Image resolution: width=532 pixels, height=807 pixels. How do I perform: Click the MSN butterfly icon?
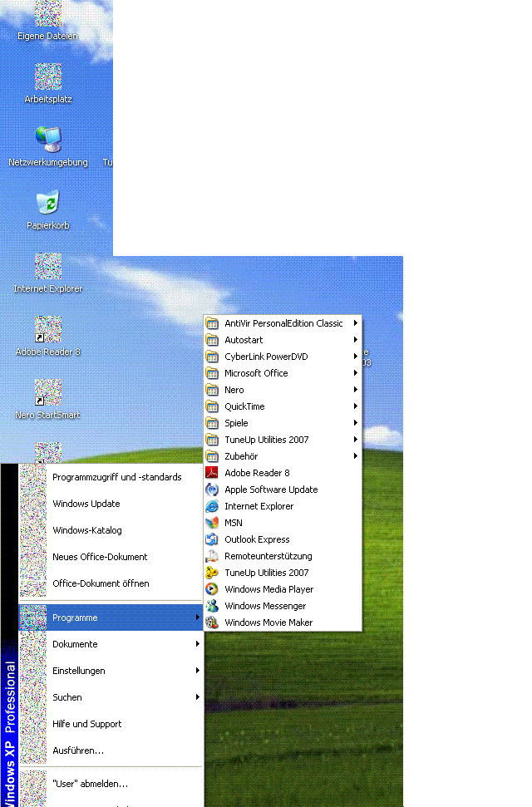tap(212, 523)
